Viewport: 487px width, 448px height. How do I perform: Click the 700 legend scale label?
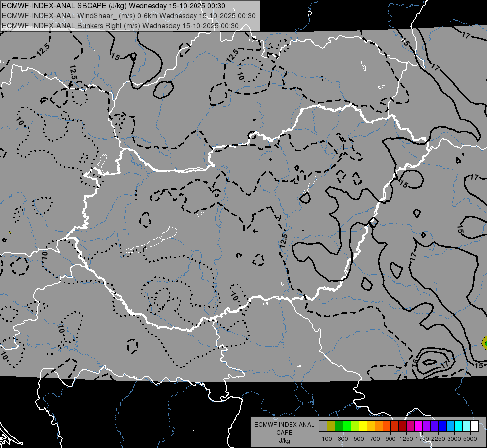[x=375, y=439]
